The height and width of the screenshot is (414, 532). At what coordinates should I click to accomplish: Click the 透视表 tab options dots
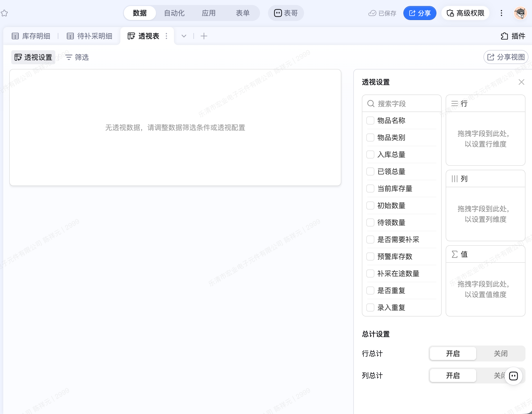(x=166, y=36)
